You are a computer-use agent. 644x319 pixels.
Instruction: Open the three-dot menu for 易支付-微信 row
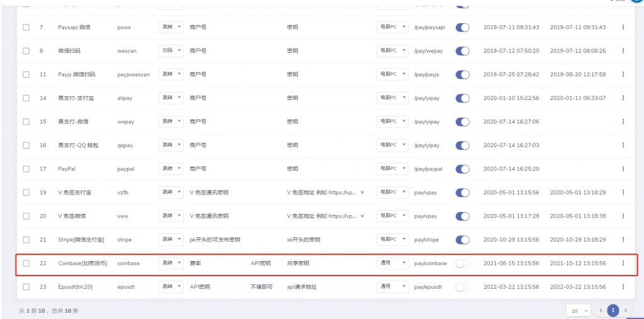(623, 121)
